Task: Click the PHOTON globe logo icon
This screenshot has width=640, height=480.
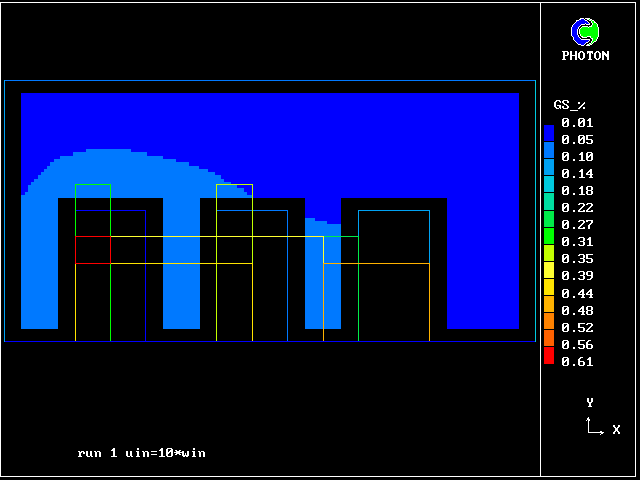Action: pos(585,33)
